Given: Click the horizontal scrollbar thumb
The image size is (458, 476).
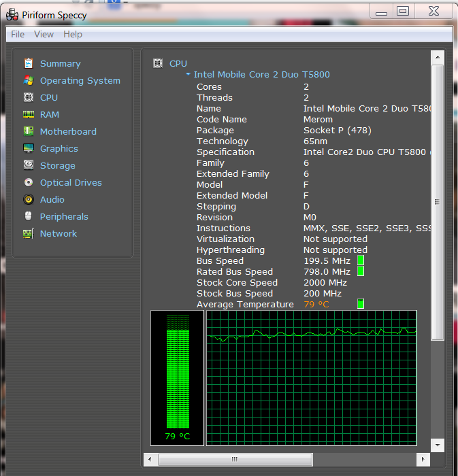Looking at the screenshot, I should pyautogui.click(x=235, y=459).
